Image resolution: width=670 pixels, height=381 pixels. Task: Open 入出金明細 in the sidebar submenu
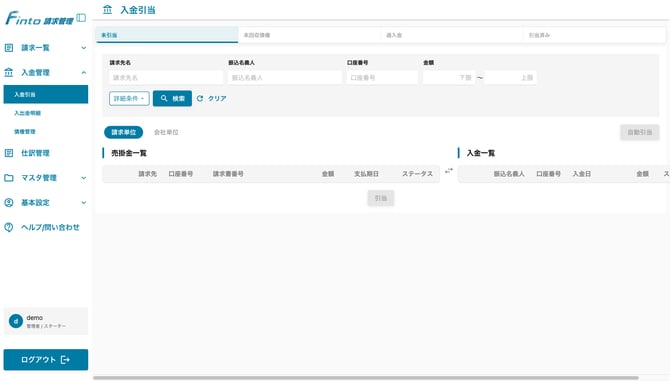coord(27,113)
